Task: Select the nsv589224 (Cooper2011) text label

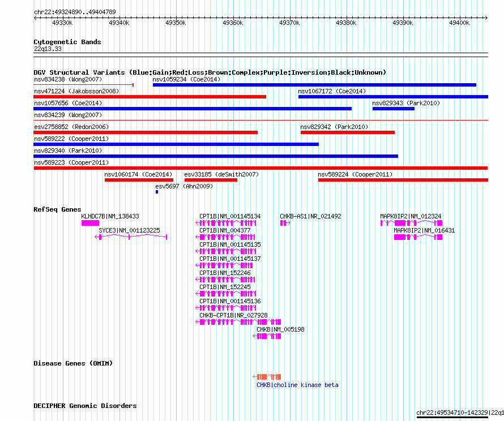Action: pos(355,174)
